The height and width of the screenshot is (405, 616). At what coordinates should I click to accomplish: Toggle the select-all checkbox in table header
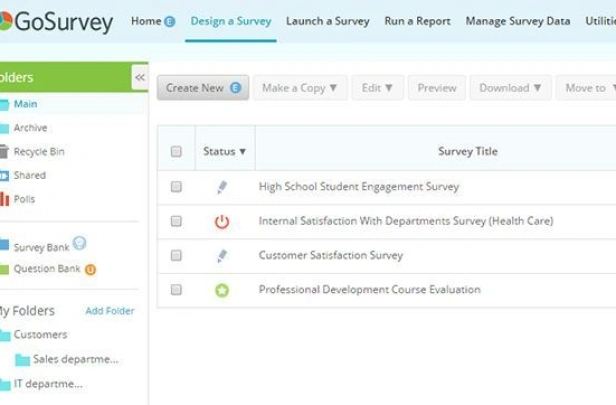pyautogui.click(x=176, y=151)
